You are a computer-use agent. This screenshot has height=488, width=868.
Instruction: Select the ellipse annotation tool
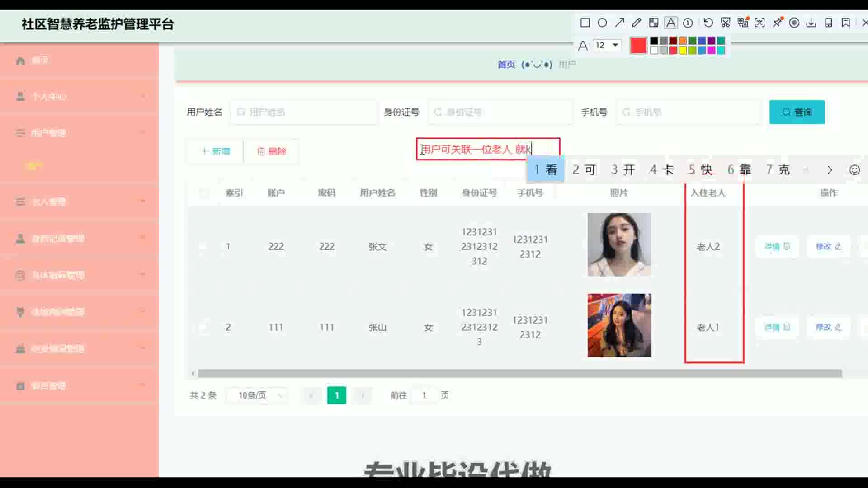602,23
